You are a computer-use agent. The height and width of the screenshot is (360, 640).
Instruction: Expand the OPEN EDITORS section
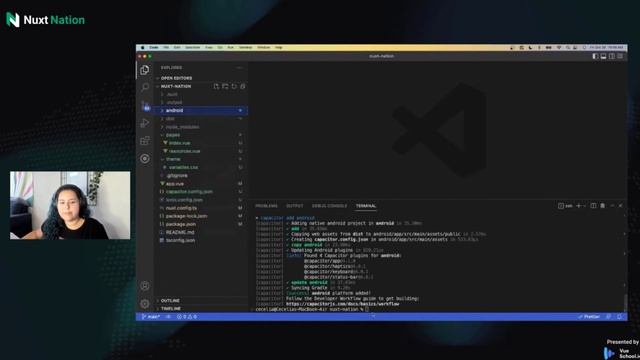pos(200,78)
